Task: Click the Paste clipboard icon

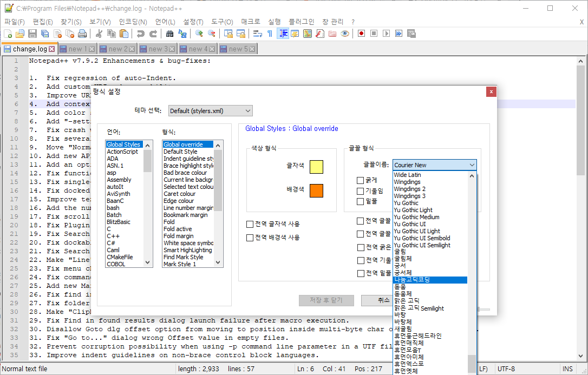Action: (124, 34)
